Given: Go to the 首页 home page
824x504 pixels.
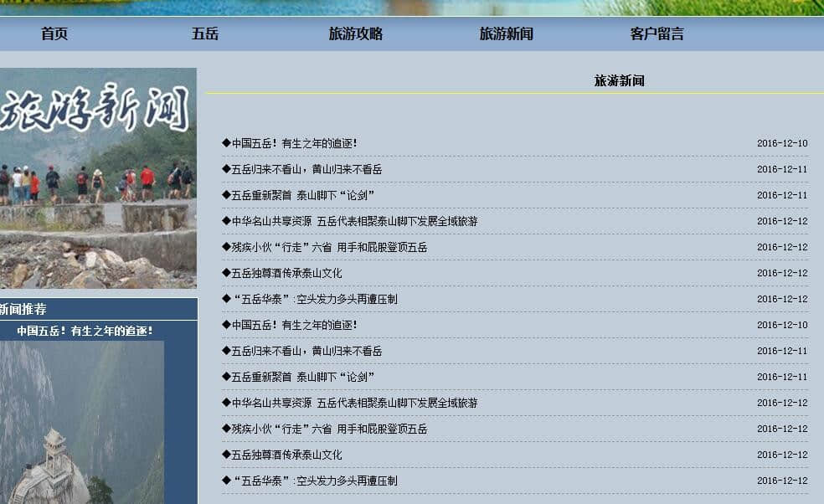Looking at the screenshot, I should coord(54,34).
